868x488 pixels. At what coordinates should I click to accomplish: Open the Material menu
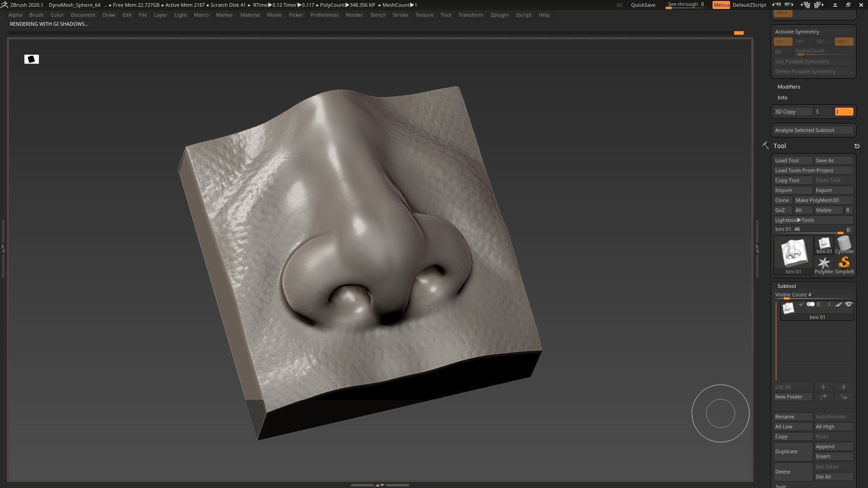[x=250, y=15]
